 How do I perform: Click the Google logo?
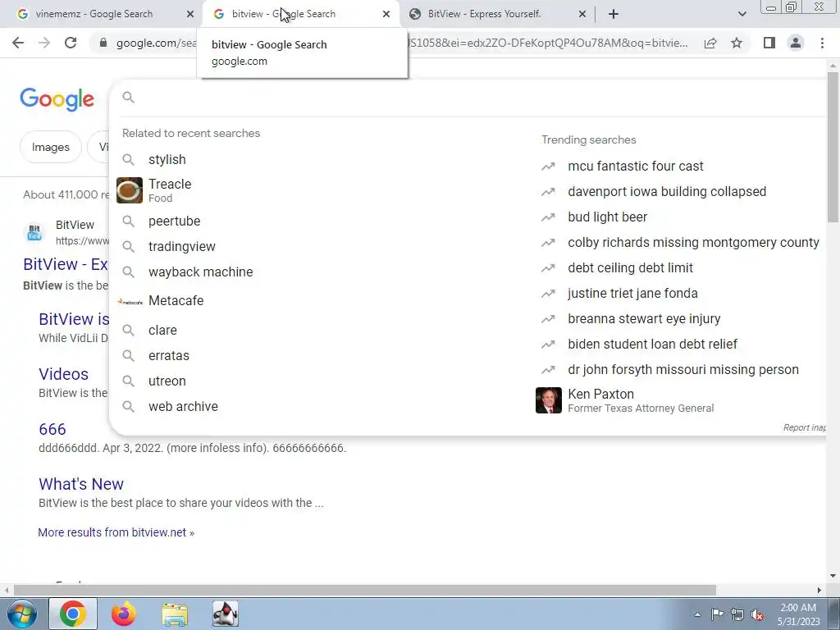57,99
